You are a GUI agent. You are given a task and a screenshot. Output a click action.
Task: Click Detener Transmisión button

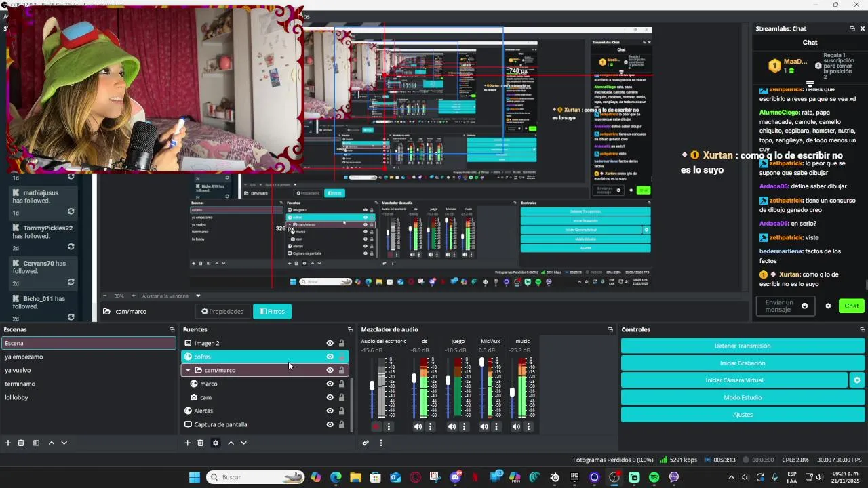pyautogui.click(x=743, y=346)
